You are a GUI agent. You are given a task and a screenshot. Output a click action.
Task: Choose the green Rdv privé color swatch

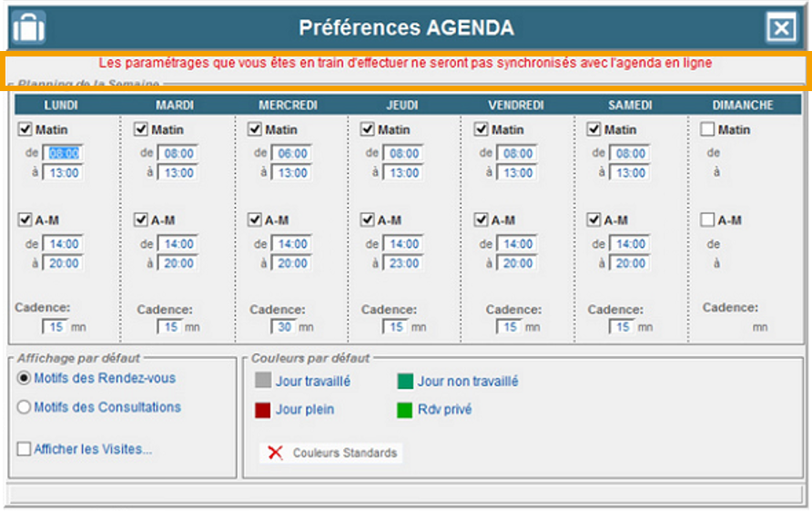point(405,410)
